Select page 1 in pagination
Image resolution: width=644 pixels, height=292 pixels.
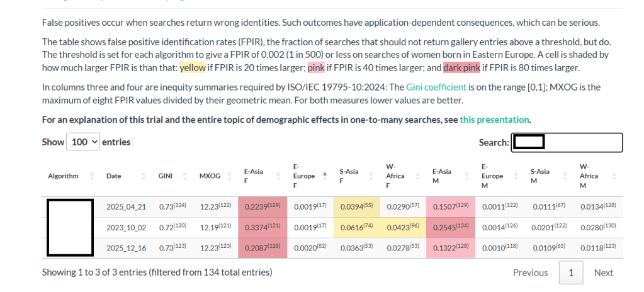(571, 272)
